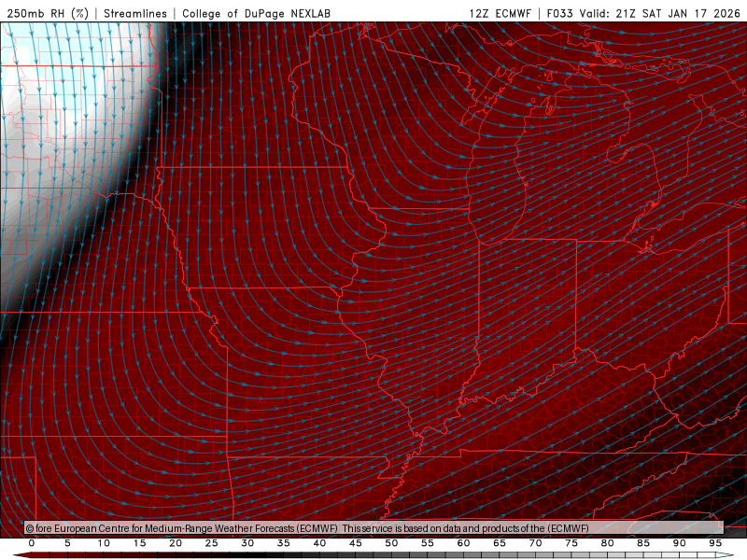Click the colorbar label "85"
The width and height of the screenshot is (747, 560).
(643, 543)
